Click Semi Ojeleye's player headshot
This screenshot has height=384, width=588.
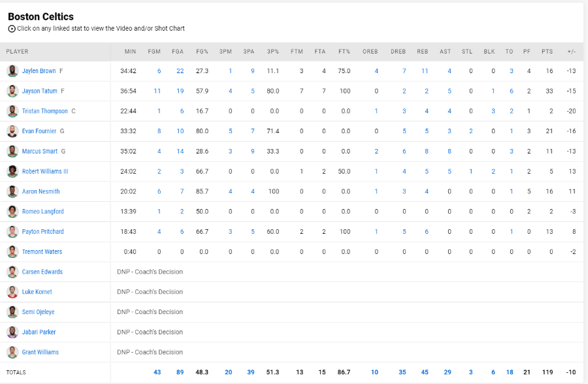(12, 312)
